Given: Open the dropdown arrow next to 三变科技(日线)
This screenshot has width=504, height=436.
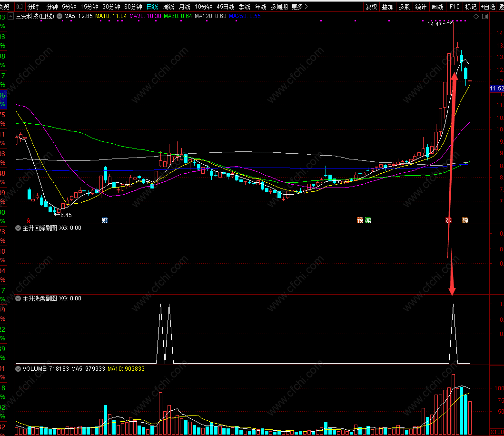Looking at the screenshot, I should 59,16.
